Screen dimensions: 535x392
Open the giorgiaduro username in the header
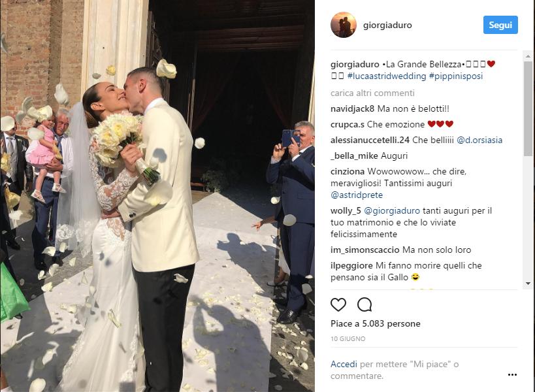coord(387,25)
